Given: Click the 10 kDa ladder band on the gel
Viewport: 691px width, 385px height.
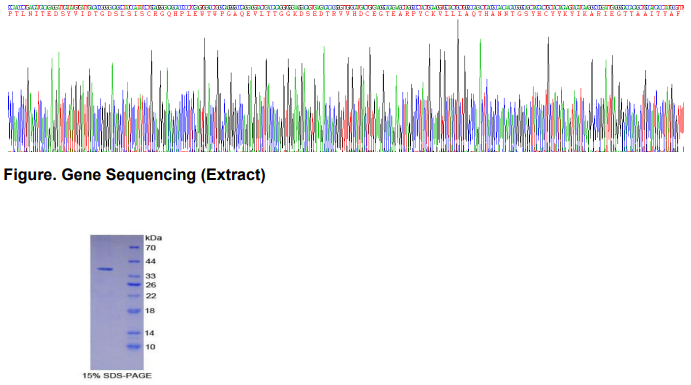Looking at the screenshot, I should click(x=134, y=347).
